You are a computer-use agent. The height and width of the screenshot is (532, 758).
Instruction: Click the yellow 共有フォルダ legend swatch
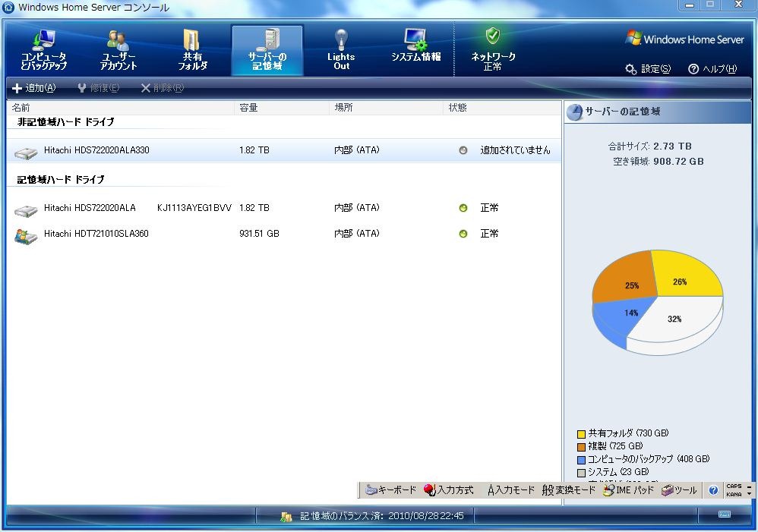[582, 434]
